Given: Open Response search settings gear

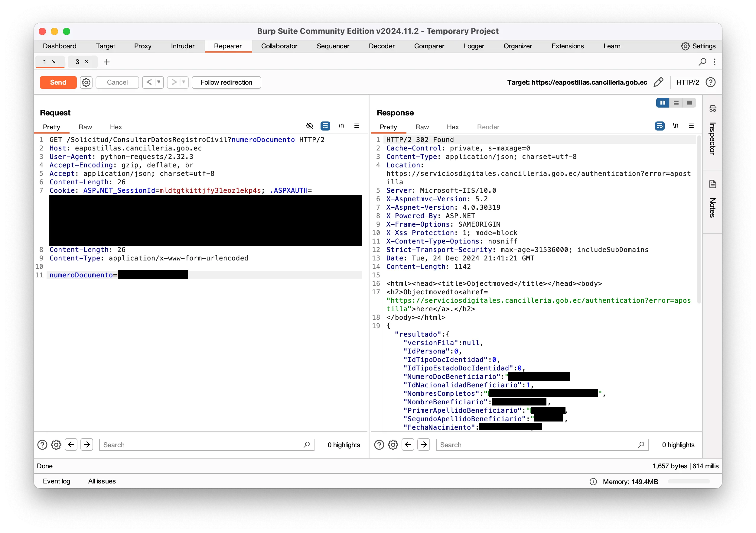Looking at the screenshot, I should pos(393,445).
